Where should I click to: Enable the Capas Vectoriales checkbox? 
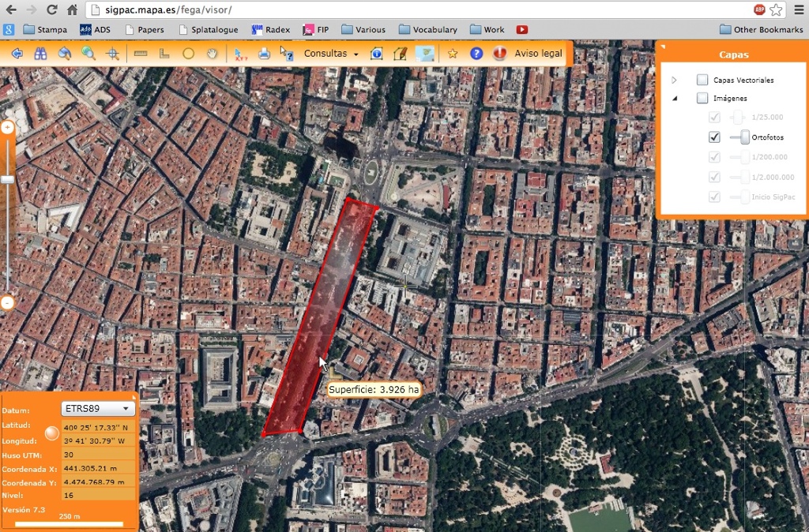pyautogui.click(x=702, y=80)
